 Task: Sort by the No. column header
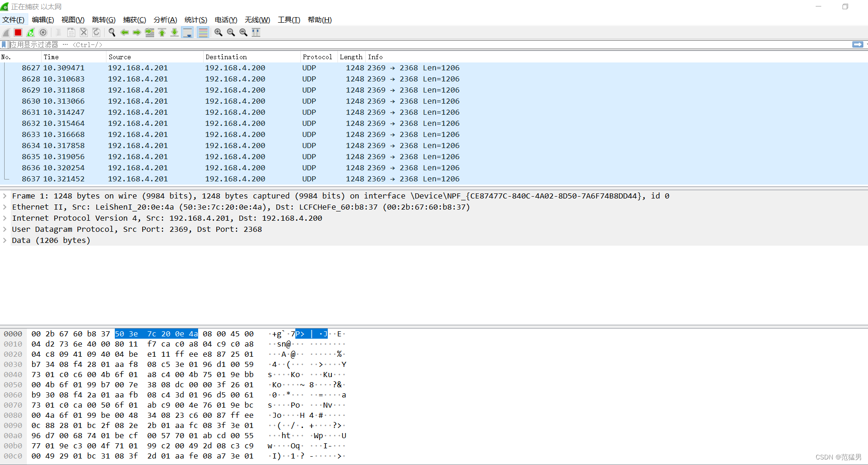click(x=21, y=57)
